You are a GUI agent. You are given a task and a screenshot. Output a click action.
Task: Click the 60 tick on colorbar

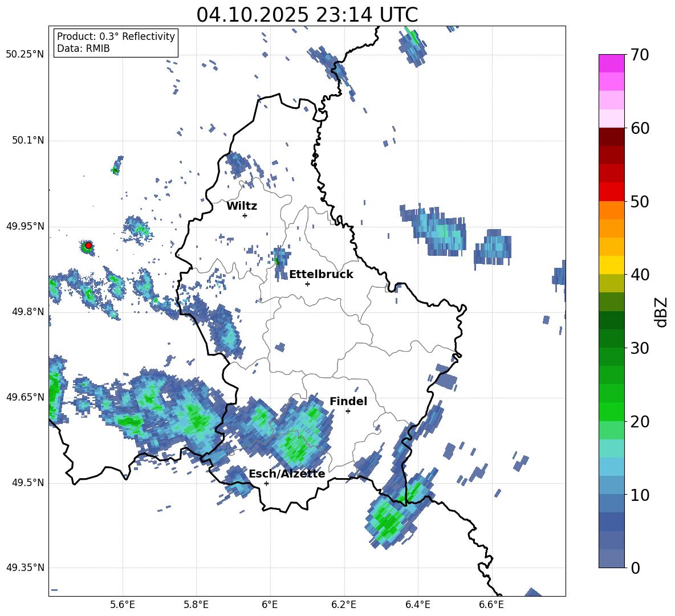coord(640,128)
